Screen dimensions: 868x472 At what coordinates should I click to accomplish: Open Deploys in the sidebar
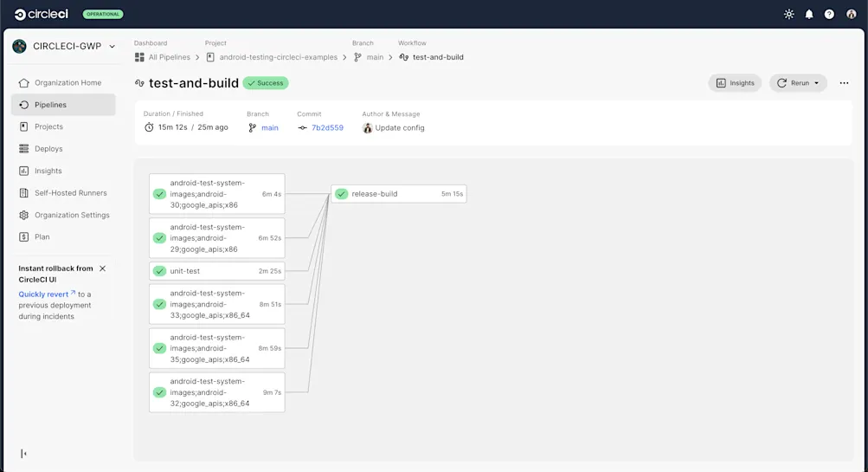coord(63,148)
